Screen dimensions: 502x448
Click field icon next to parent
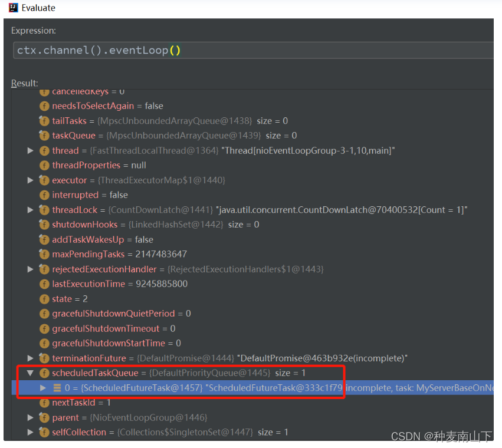44,417
